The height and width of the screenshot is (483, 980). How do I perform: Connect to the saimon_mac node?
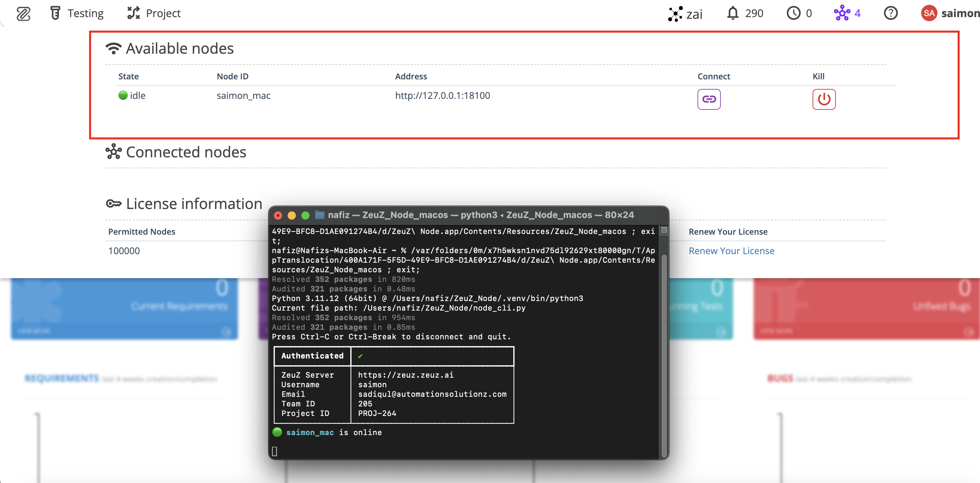point(709,99)
